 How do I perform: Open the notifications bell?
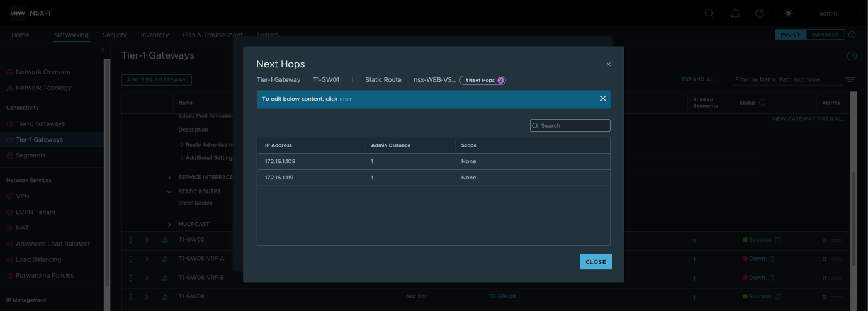pos(735,13)
